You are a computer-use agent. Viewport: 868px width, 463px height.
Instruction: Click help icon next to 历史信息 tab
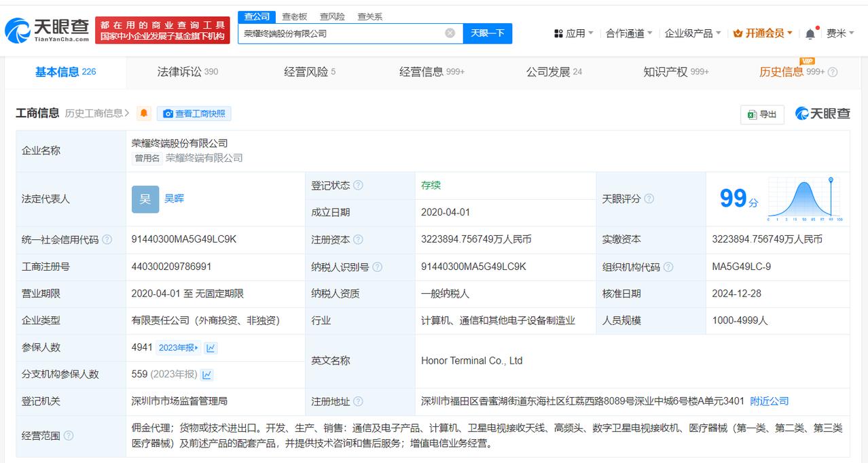833,72
